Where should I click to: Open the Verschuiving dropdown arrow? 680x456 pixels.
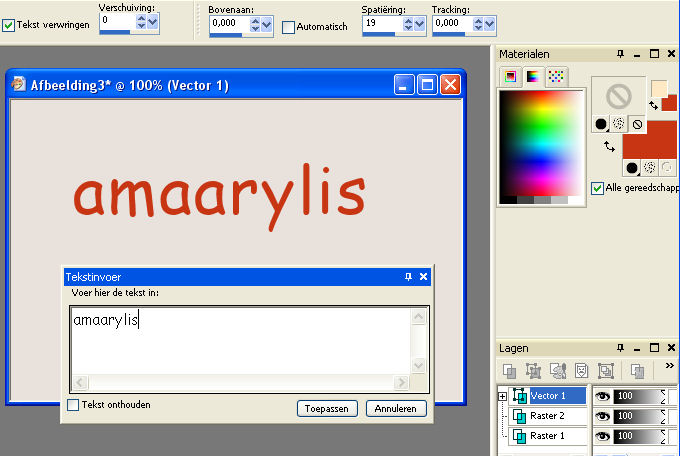coord(153,22)
